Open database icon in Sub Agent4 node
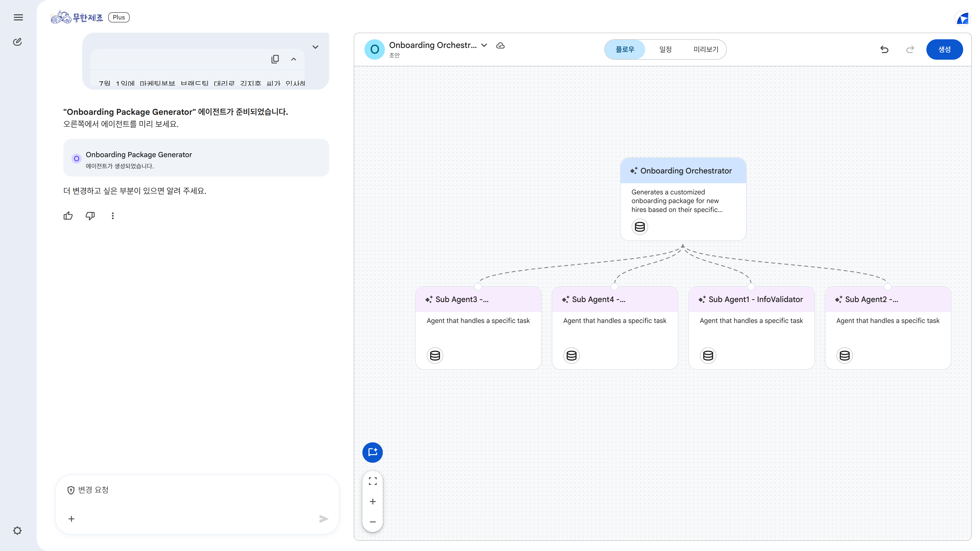 (x=571, y=356)
